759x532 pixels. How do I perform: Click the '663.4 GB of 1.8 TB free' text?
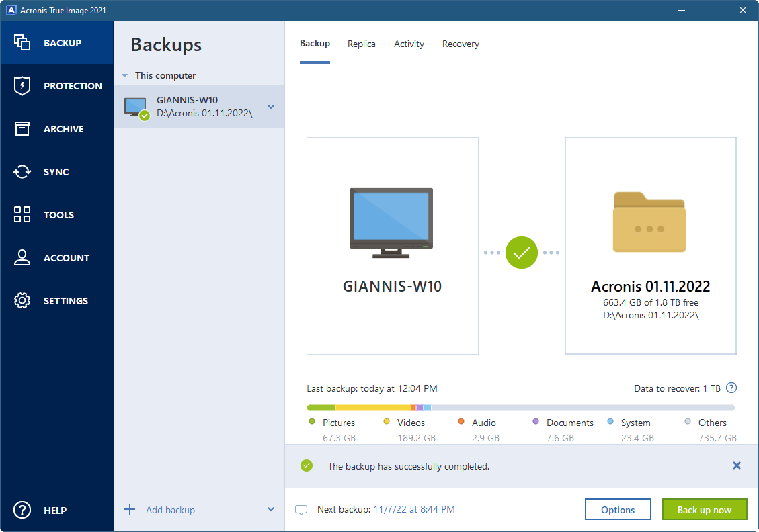point(651,302)
